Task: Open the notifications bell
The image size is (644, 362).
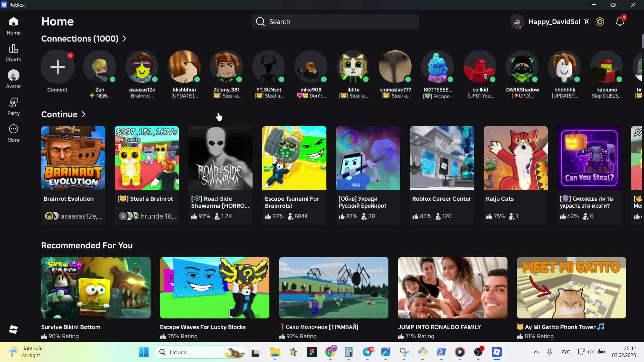Action: click(620, 22)
